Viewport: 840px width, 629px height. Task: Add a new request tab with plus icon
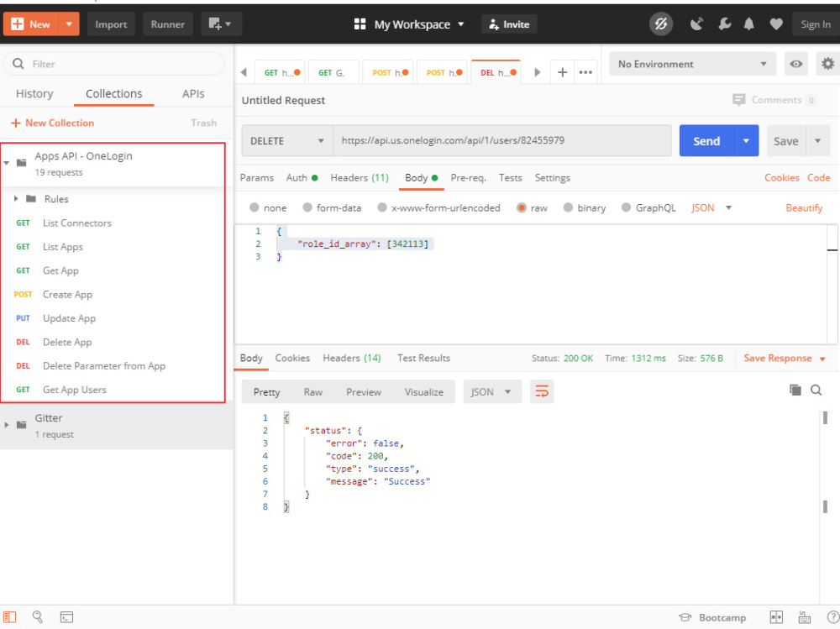pos(562,72)
